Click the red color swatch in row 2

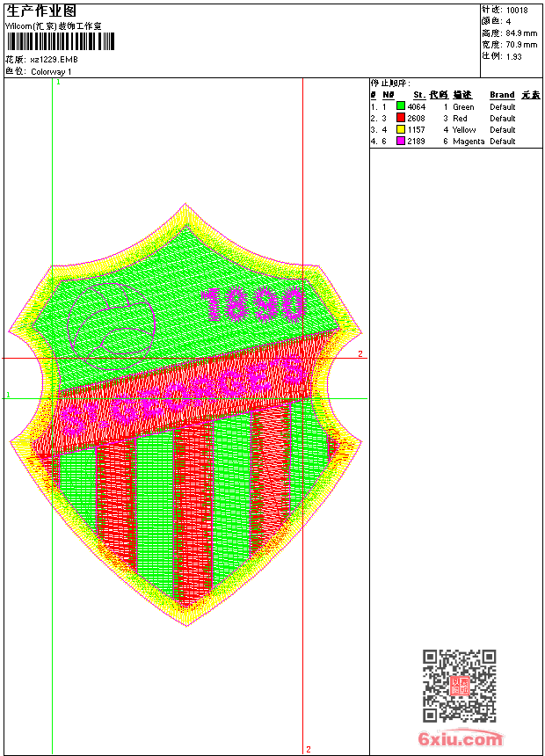[400, 118]
